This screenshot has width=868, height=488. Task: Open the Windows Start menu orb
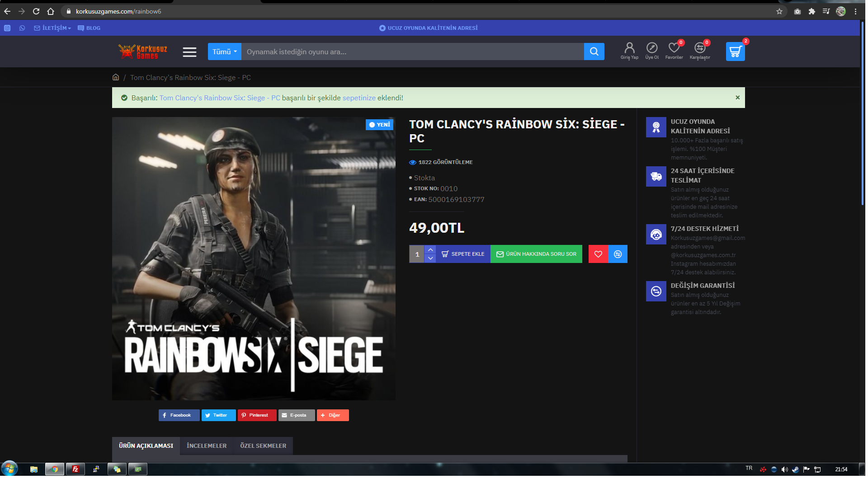click(x=9, y=469)
